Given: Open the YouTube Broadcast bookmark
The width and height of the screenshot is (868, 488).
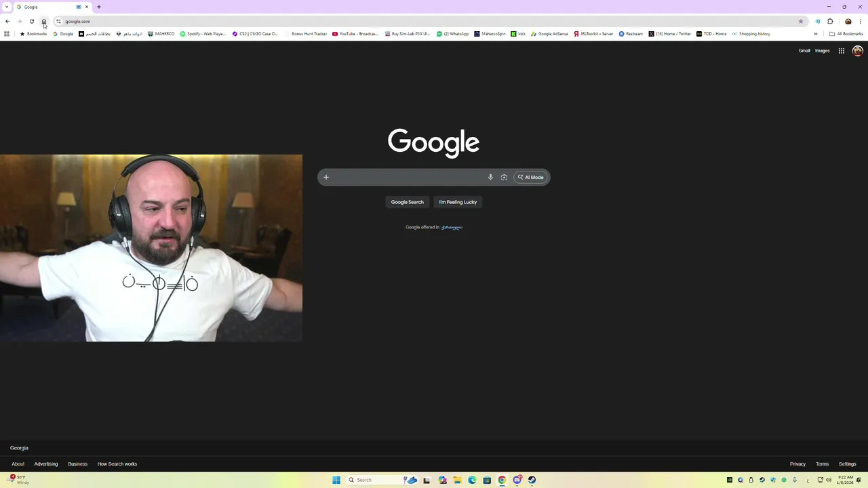Looking at the screenshot, I should 355,34.
